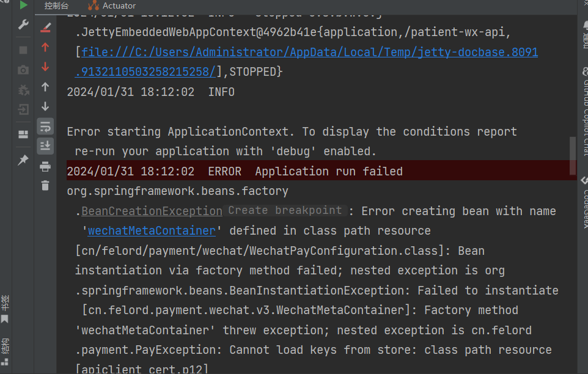Toggle the pin tab icon
Viewport: 588px width, 374px height.
pyautogui.click(x=23, y=159)
